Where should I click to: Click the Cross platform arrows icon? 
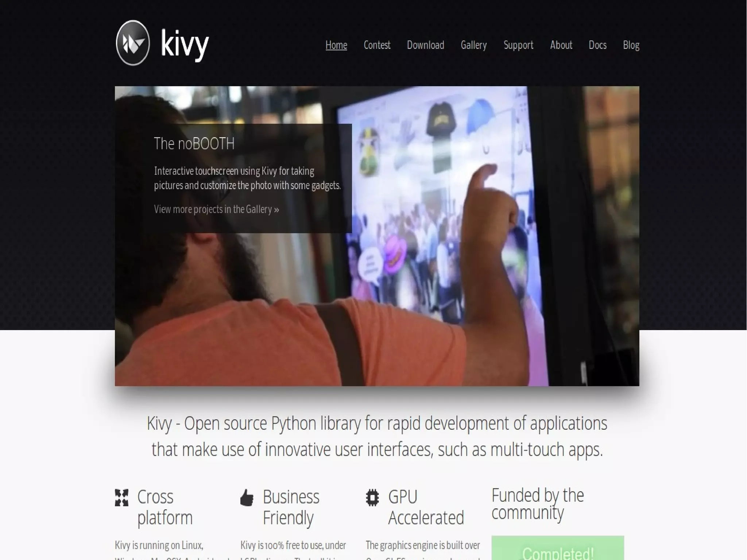[x=121, y=498]
